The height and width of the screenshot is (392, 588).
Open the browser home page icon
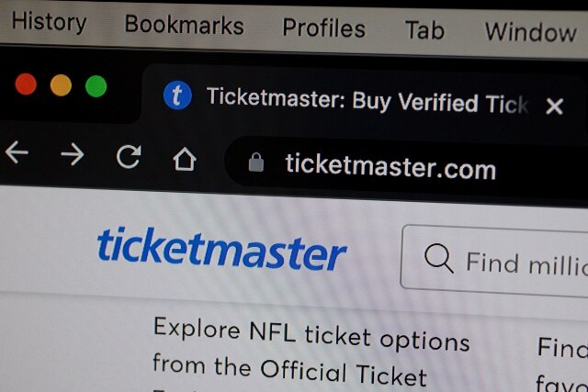185,159
